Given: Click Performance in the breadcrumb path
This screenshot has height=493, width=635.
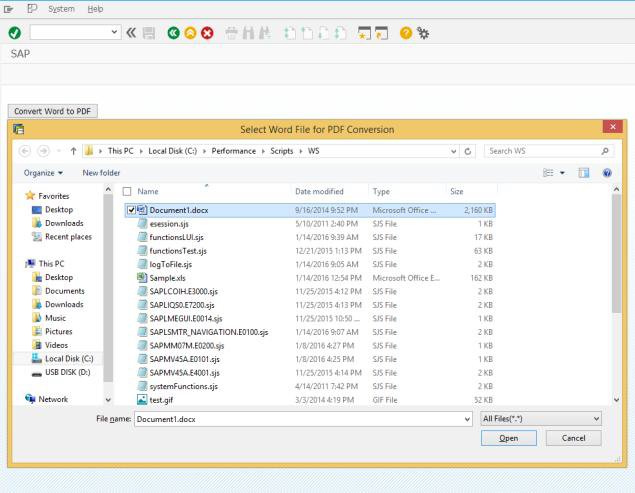Looking at the screenshot, I should [234, 151].
